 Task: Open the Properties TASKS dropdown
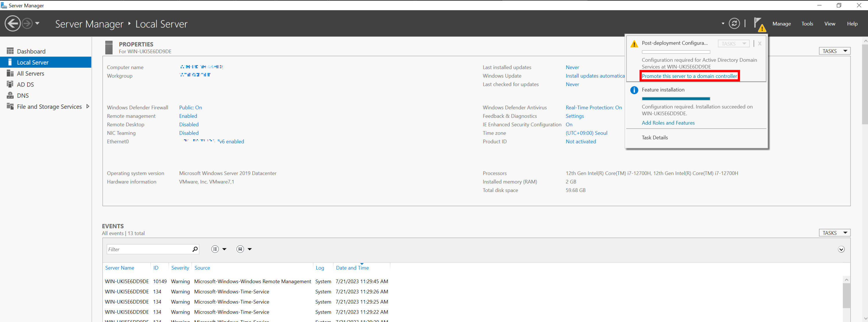834,51
